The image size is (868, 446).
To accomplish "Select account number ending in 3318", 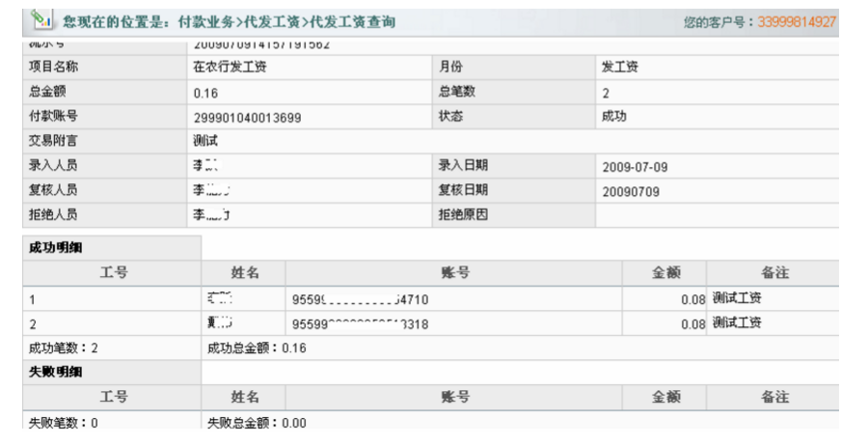I will [x=359, y=324].
